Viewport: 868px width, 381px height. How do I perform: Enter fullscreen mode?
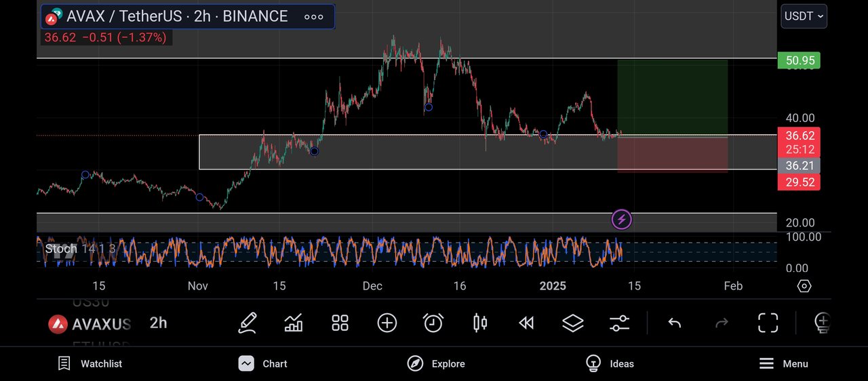click(768, 323)
